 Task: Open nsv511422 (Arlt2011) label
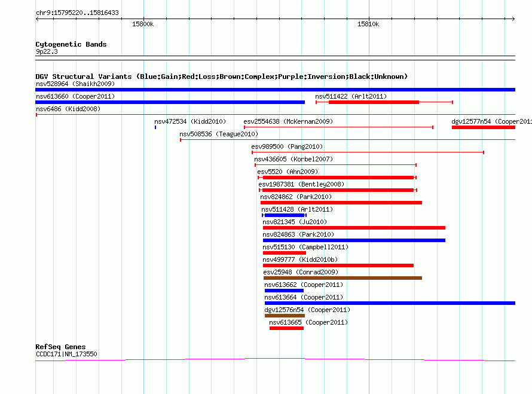coord(351,96)
